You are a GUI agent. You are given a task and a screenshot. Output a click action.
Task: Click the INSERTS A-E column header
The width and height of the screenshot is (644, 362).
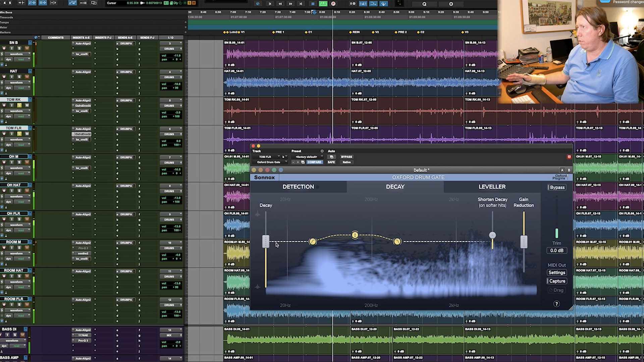81,38
